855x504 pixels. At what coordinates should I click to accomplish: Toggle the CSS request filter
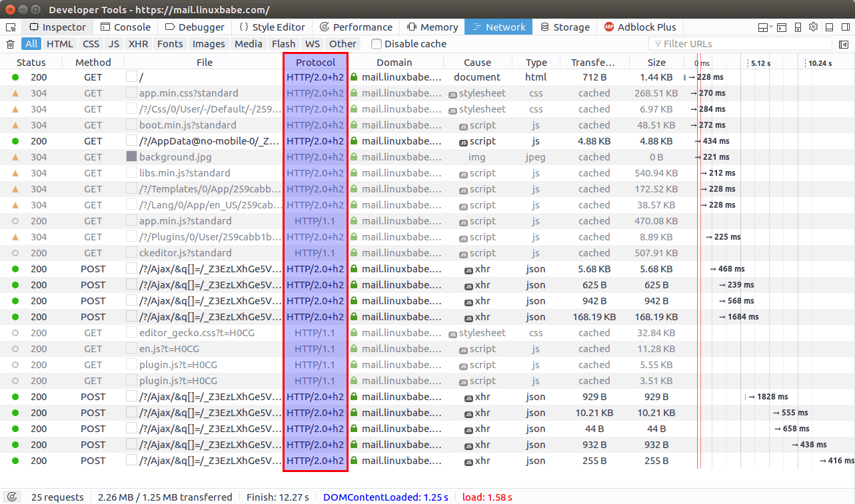(91, 44)
